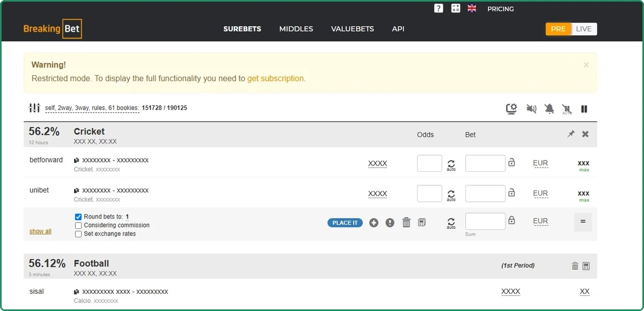Click the odds field for unibet
644x311 pixels.
tap(429, 193)
